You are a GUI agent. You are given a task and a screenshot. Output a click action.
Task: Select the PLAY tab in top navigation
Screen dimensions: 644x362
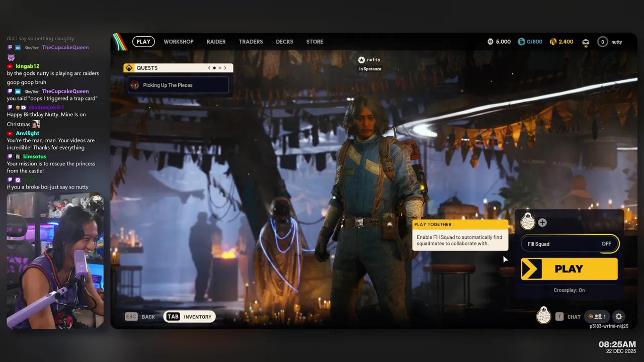(x=143, y=42)
